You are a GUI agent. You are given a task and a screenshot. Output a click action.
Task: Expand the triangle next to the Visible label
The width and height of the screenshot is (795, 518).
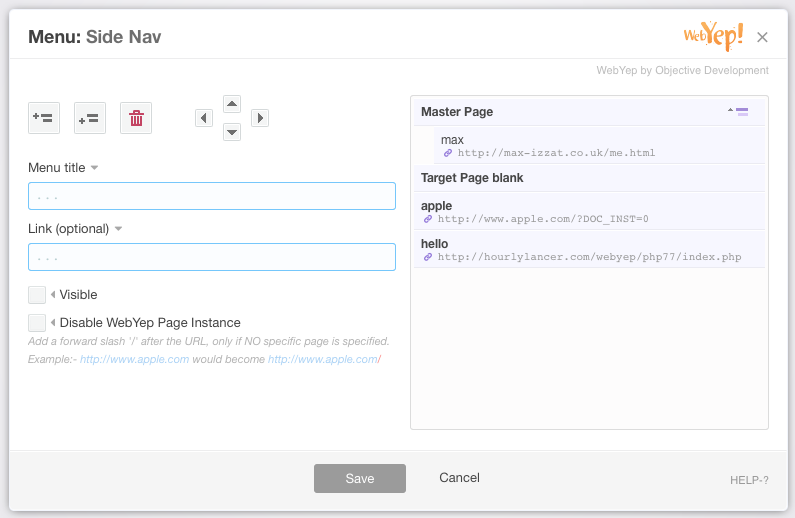coord(53,294)
